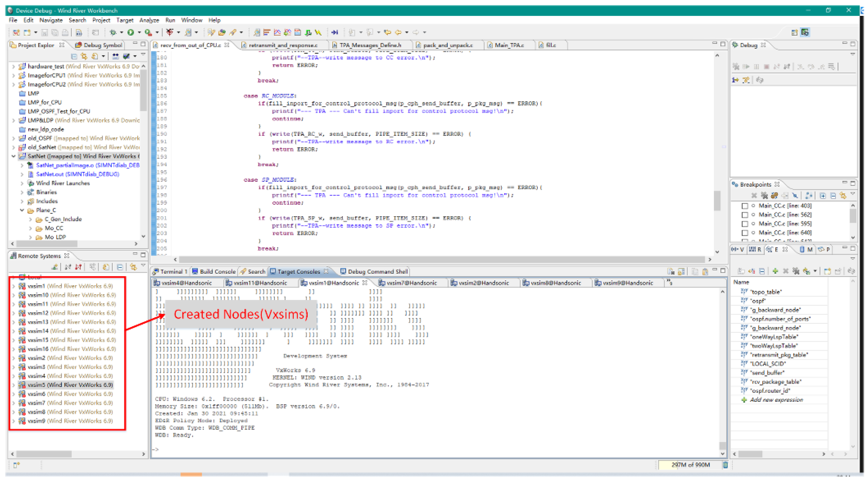Click the code editor vertical scrollbar thumb
Screen dimensions: 868x483
[x=717, y=201]
